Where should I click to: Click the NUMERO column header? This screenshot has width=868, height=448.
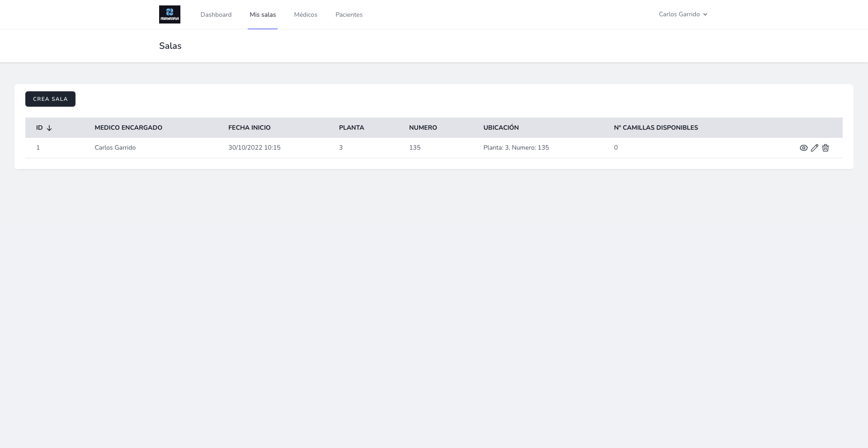click(x=423, y=127)
